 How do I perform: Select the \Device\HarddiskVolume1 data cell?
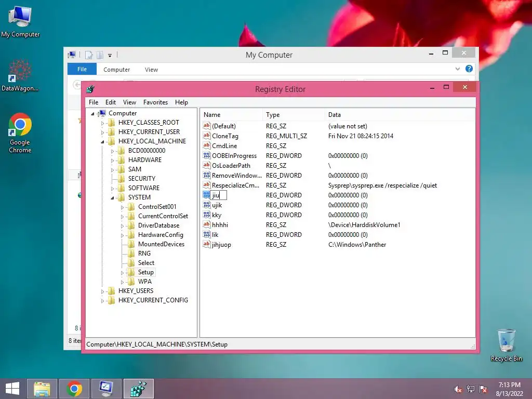point(364,224)
